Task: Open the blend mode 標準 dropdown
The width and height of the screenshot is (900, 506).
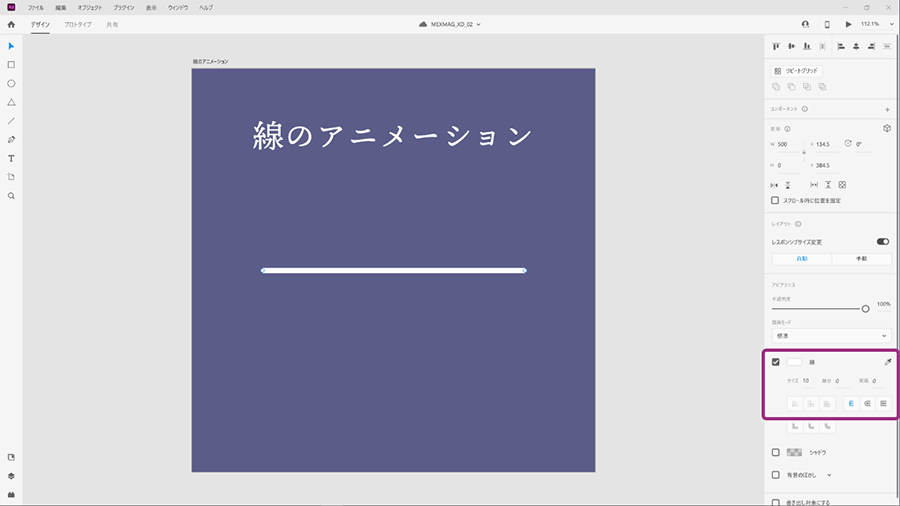Action: 831,336
